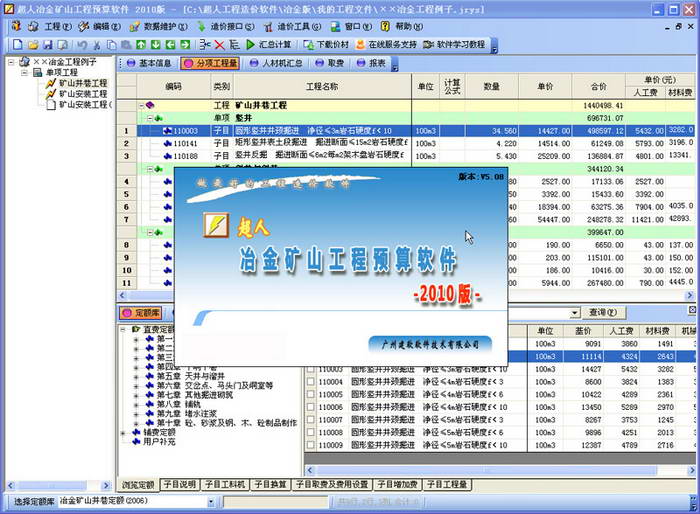
Task: Select 第六章 交岔点、马头门及硐室等
Action: click(215, 386)
